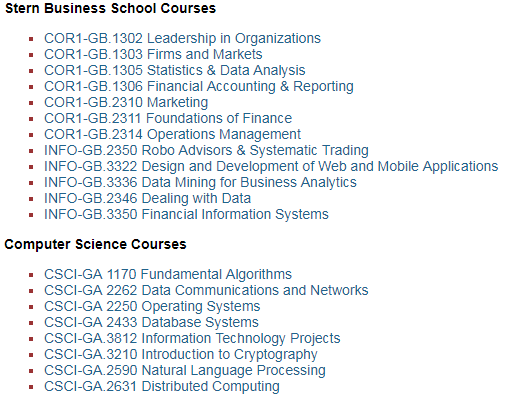Select COR1-GB.1306 Financial Accounting & Reporting
This screenshot has width=522, height=399.
click(199, 86)
